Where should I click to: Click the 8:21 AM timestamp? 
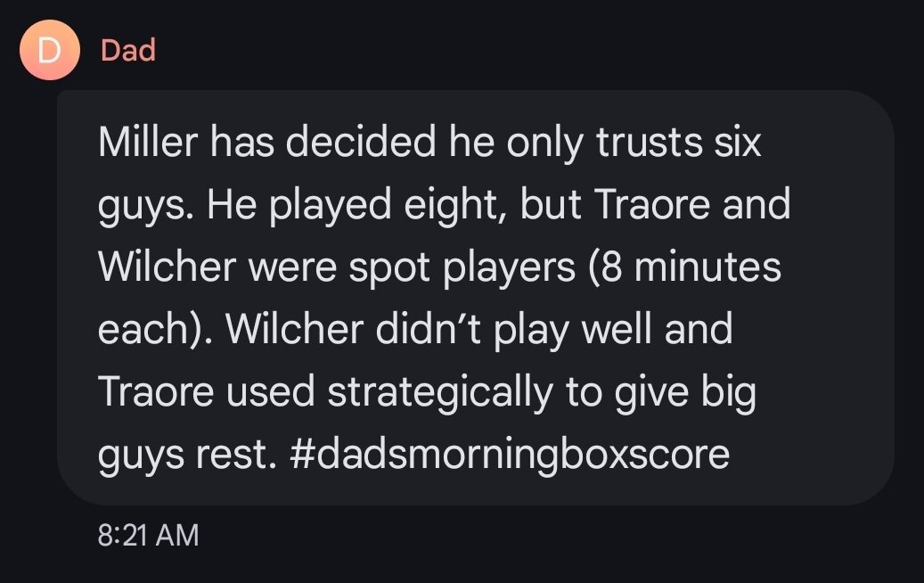click(149, 535)
